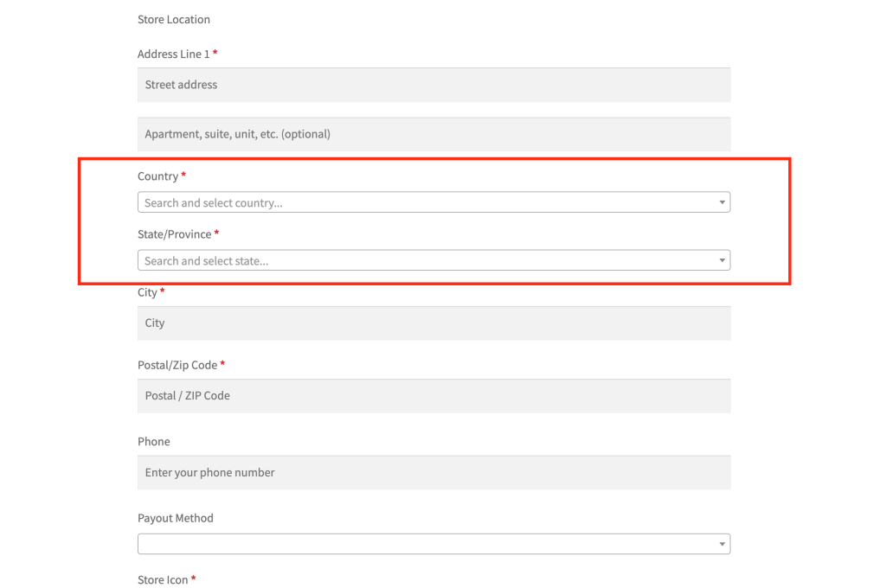This screenshot has height=588, width=886.
Task: Click the search and select state box
Action: (389, 260)
